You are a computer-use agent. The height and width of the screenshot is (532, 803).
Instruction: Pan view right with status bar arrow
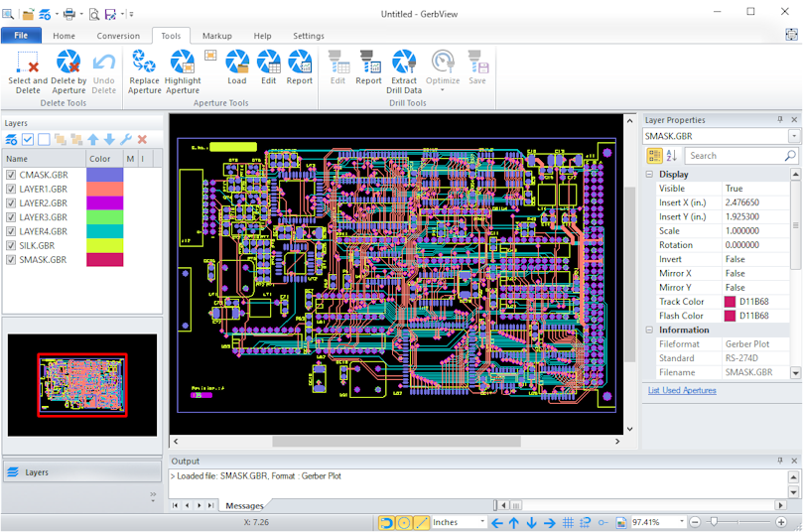pos(550,522)
